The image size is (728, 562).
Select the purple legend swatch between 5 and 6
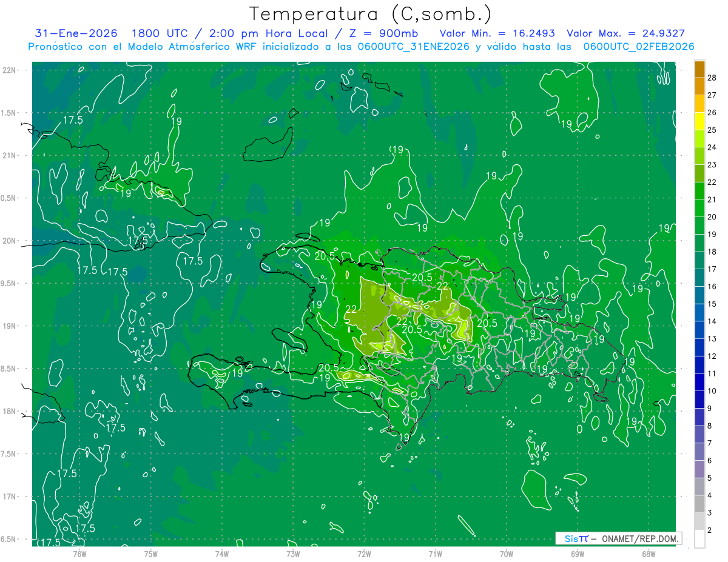(699, 470)
